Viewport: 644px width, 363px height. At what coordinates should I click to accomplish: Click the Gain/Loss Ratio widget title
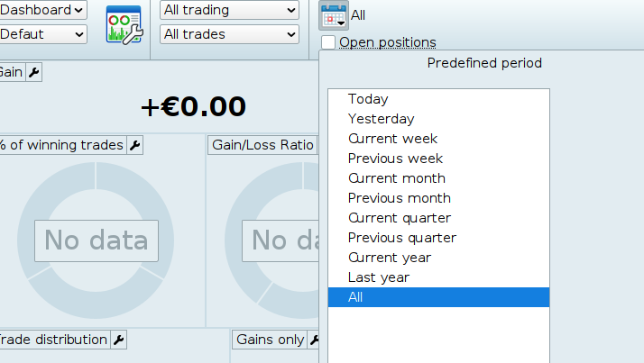262,145
